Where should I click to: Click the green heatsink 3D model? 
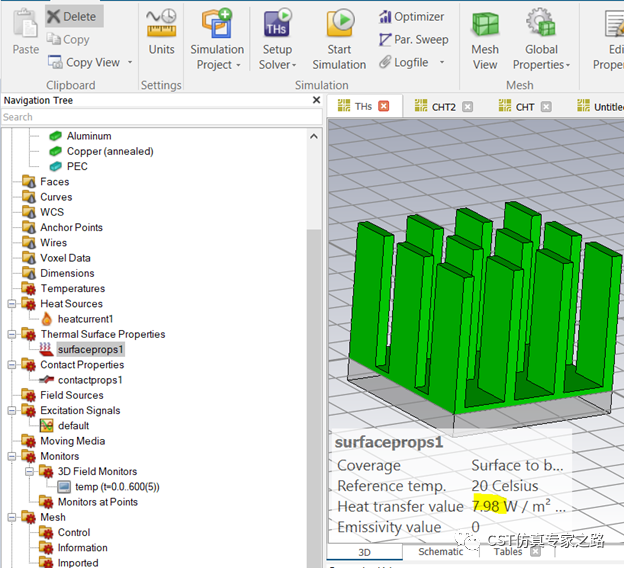tap(484, 310)
